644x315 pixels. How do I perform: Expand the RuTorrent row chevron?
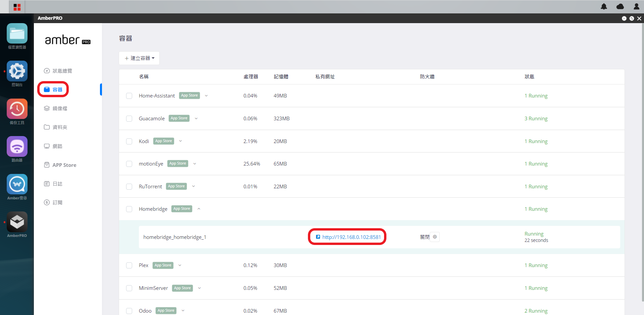pyautogui.click(x=194, y=186)
